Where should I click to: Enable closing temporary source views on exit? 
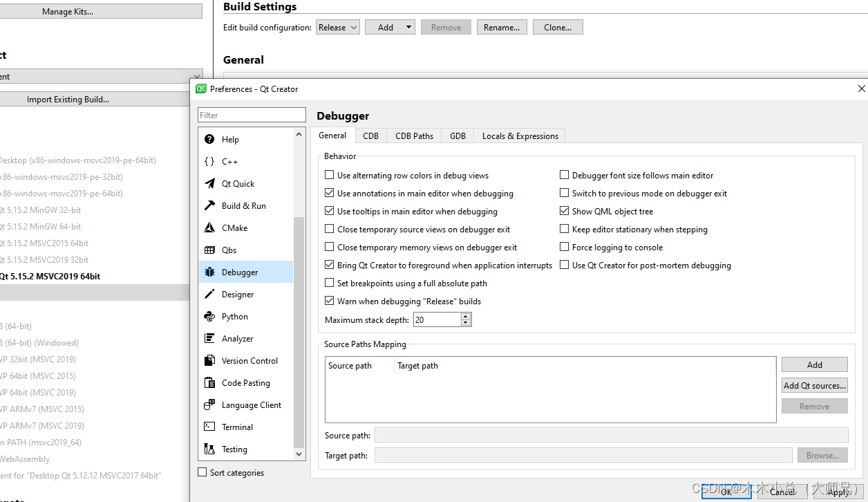(330, 230)
